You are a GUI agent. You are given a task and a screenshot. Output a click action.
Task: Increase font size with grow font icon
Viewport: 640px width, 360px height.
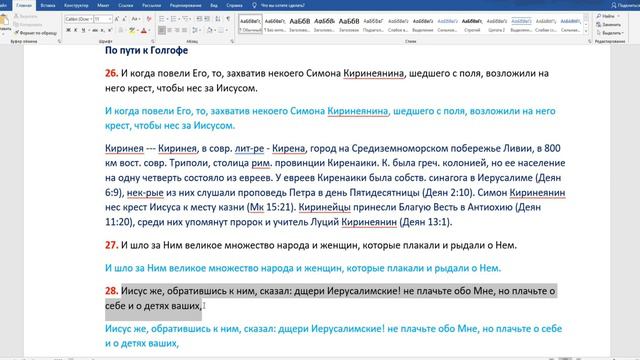pos(117,19)
